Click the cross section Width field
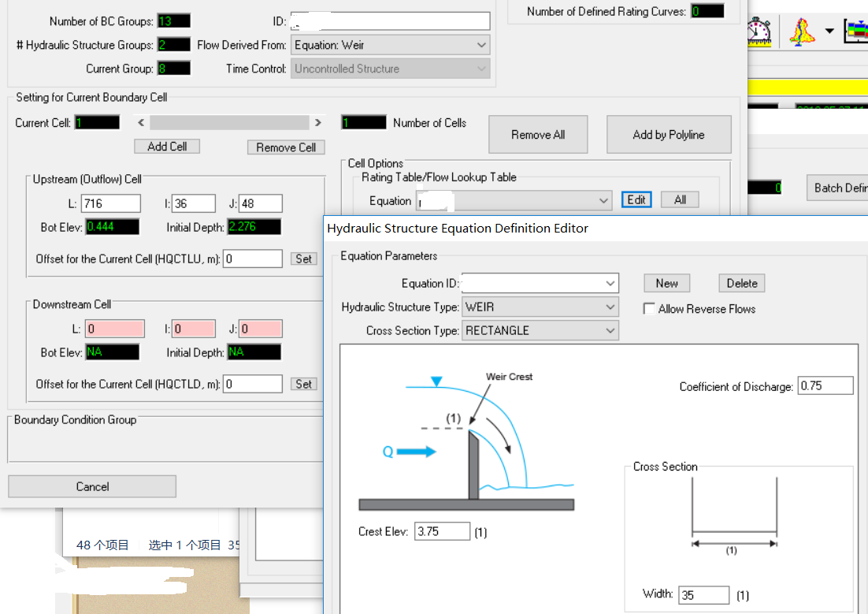The height and width of the screenshot is (614, 868). click(704, 595)
